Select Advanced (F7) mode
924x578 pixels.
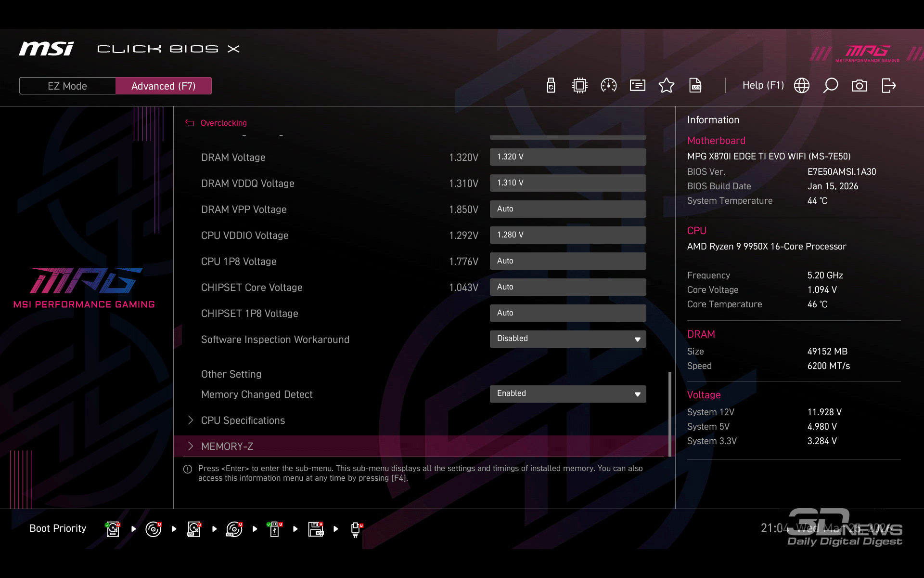pos(163,86)
